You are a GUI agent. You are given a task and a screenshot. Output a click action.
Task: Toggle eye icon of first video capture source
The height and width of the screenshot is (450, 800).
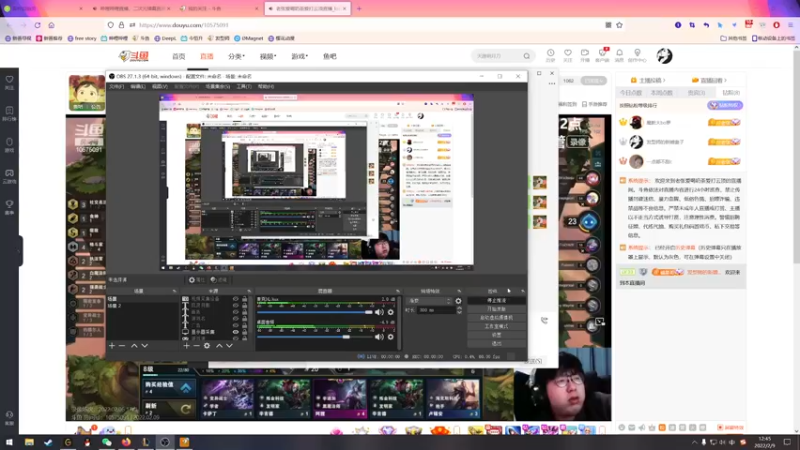(236, 299)
